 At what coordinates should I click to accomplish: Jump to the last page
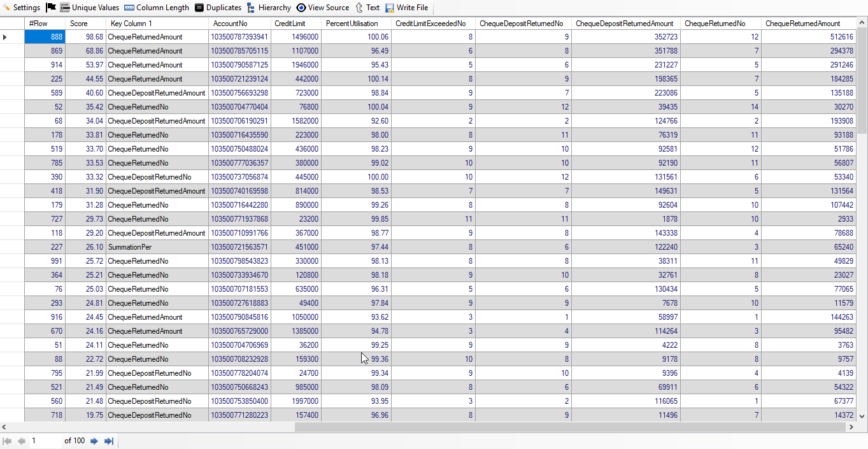pos(109,441)
